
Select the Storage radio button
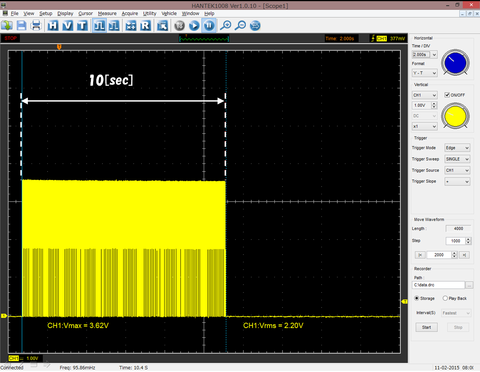[x=416, y=298]
